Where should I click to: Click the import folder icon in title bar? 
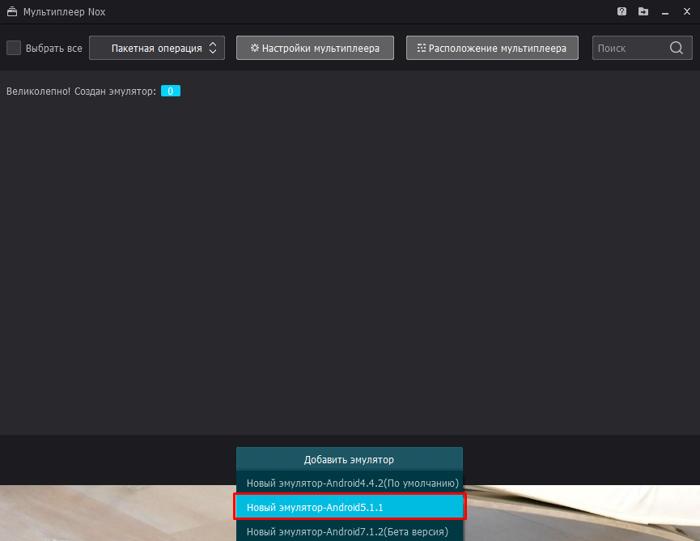pyautogui.click(x=643, y=11)
